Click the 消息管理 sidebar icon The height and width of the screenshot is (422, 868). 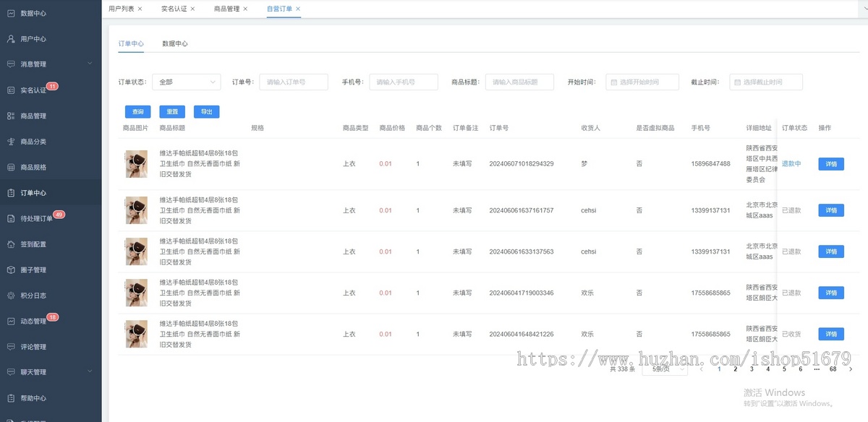pyautogui.click(x=11, y=64)
